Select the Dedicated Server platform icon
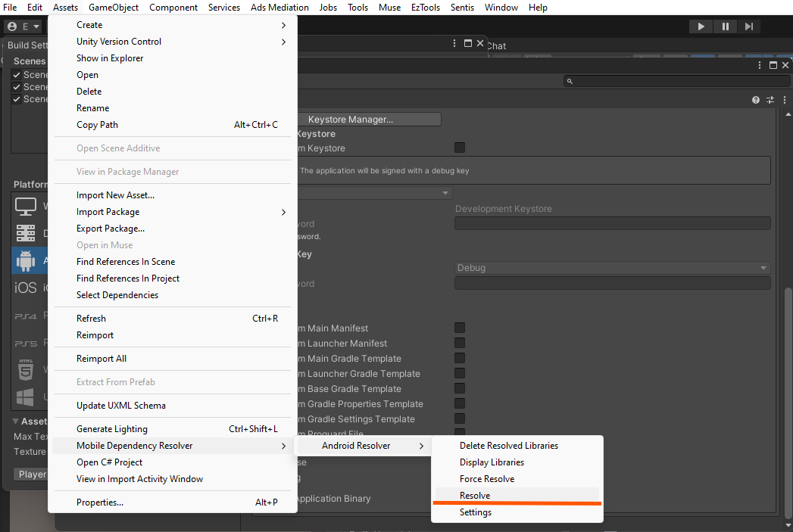This screenshot has width=793, height=532. (x=25, y=232)
